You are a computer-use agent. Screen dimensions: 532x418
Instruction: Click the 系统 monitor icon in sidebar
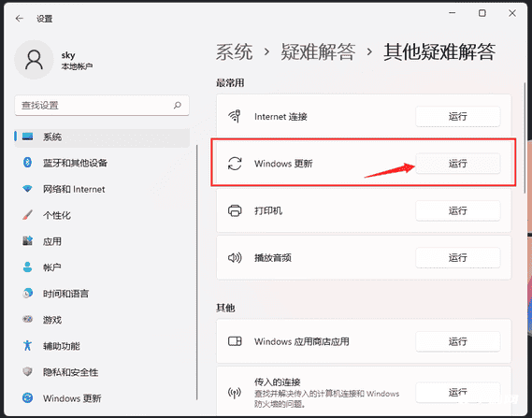(27, 137)
